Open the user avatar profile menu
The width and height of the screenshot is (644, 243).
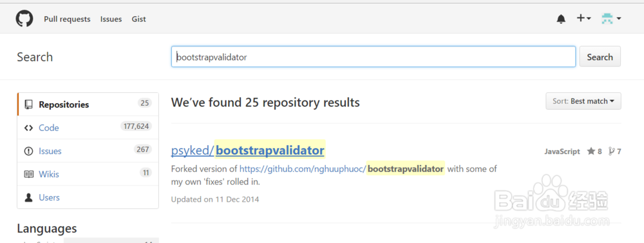coord(611,19)
